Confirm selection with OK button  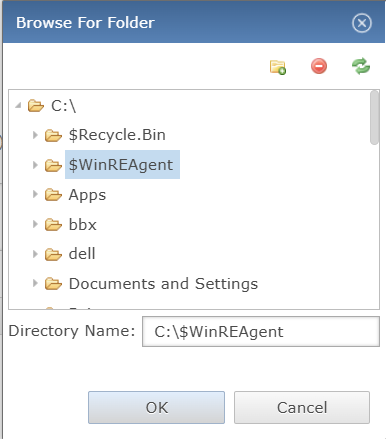coord(156,407)
